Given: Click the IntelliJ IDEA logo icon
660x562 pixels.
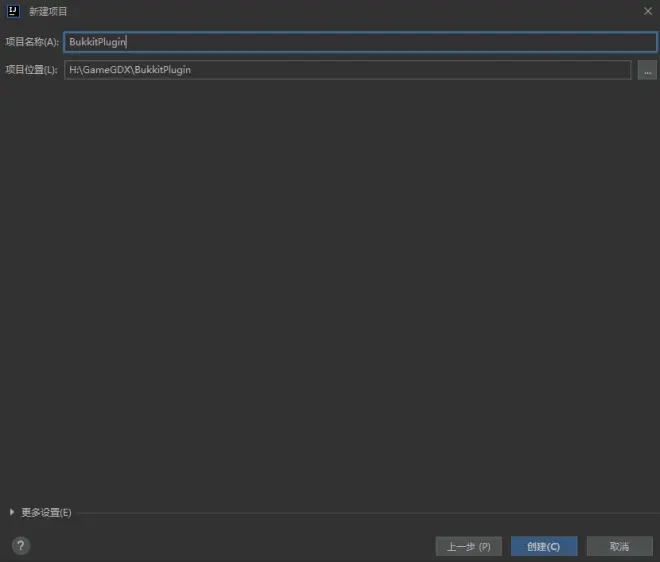Looking at the screenshot, I should [x=13, y=11].
